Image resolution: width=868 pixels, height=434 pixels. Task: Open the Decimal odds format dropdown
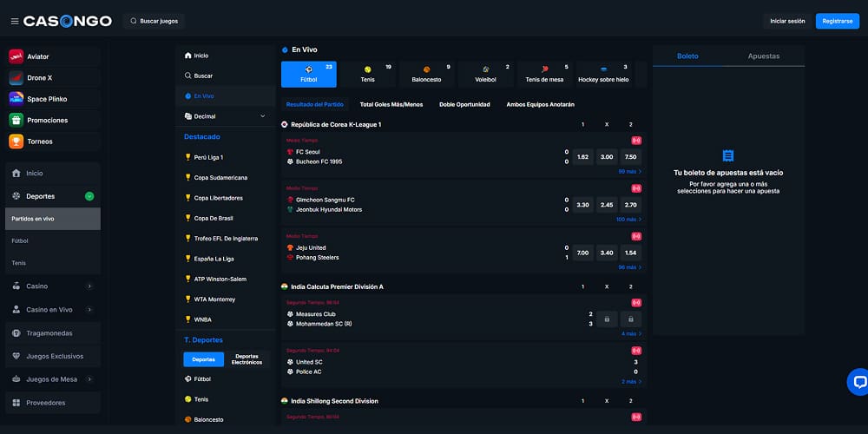226,116
